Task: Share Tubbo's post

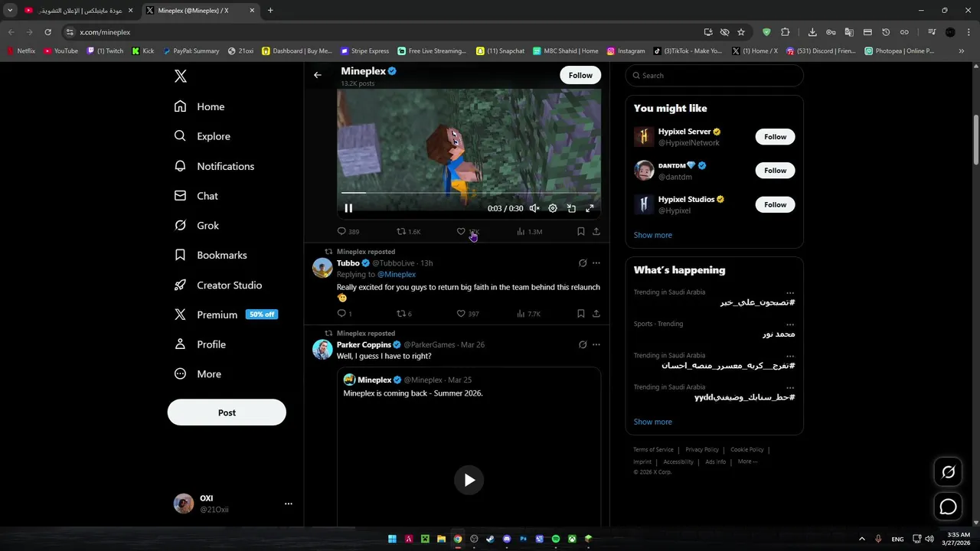Action: point(596,314)
